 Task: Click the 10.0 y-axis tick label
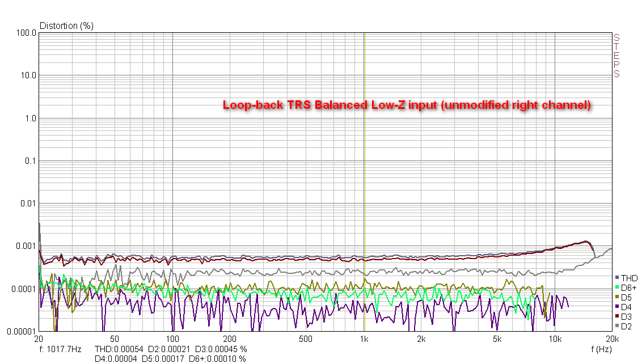tap(28, 75)
